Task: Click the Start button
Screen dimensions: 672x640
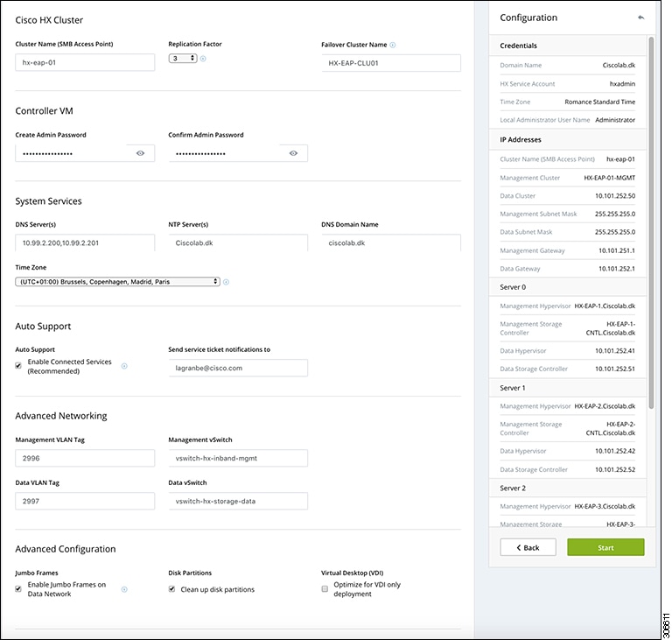Action: (x=605, y=547)
